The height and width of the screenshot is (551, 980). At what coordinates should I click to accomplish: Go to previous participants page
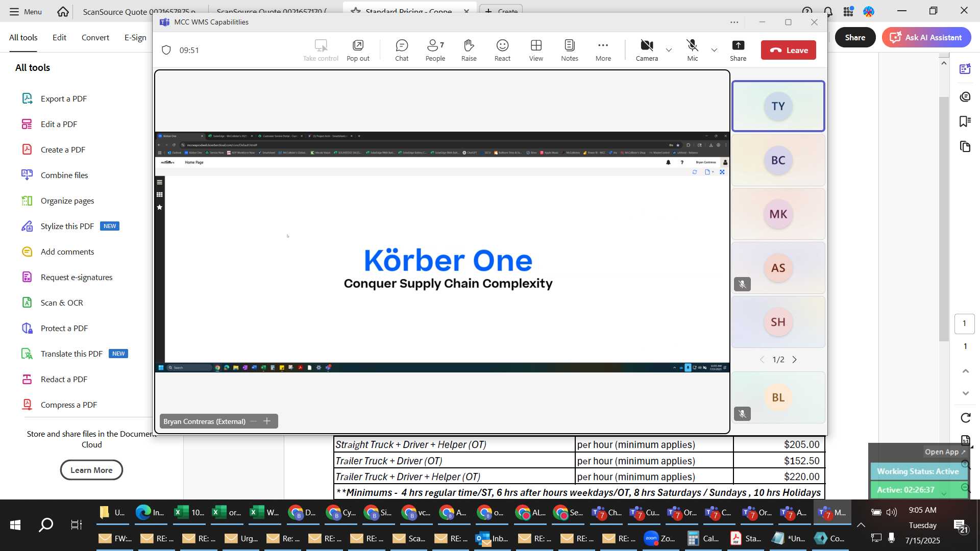tap(762, 360)
